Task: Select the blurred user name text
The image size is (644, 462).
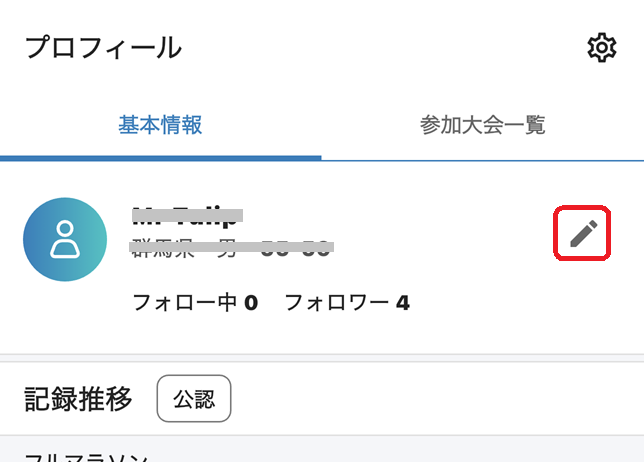Action: click(187, 216)
